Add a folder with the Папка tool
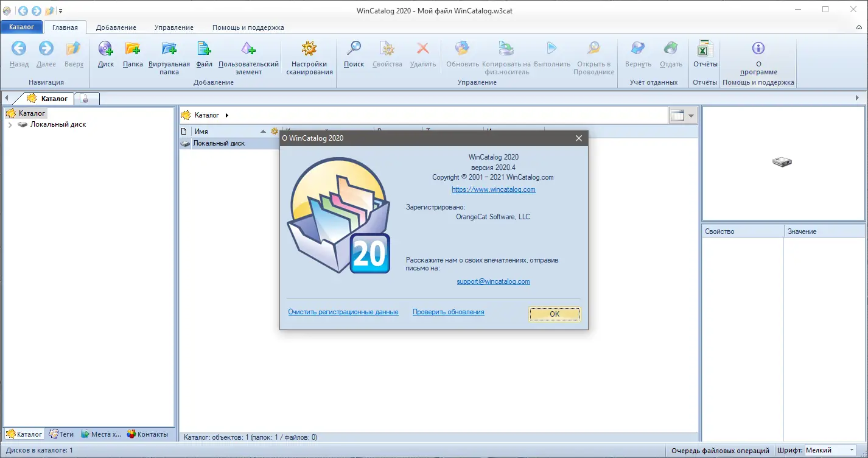Image resolution: width=868 pixels, height=458 pixels. pos(132,56)
